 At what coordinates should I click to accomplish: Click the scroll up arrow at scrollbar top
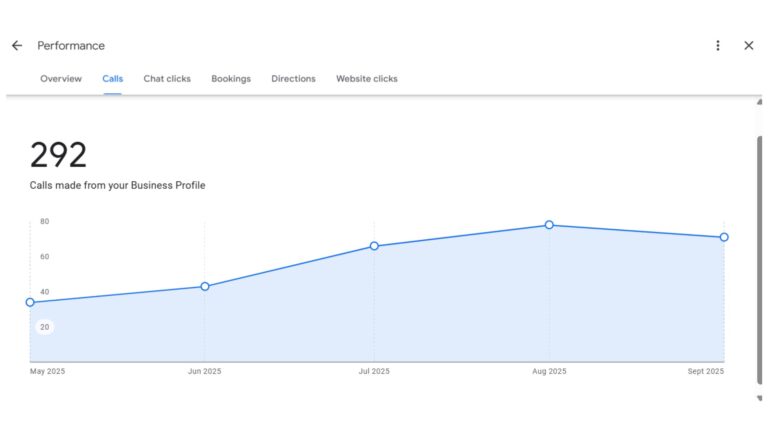coord(759,101)
